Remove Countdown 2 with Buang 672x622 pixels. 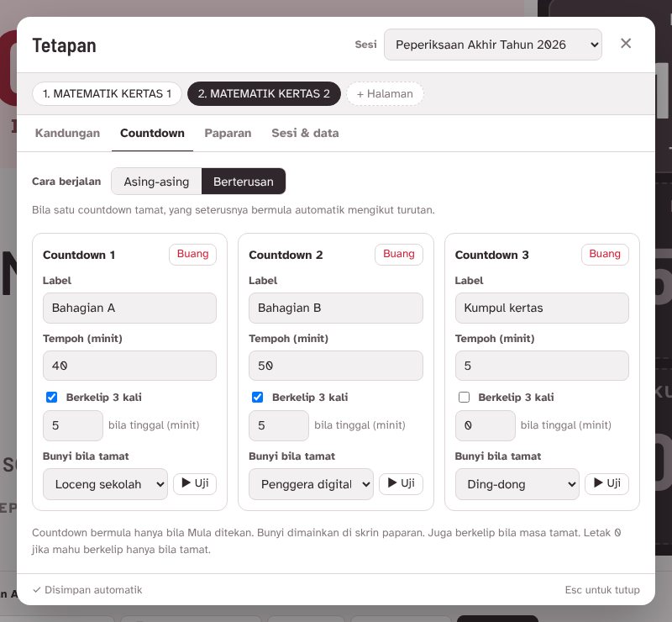[x=399, y=254]
